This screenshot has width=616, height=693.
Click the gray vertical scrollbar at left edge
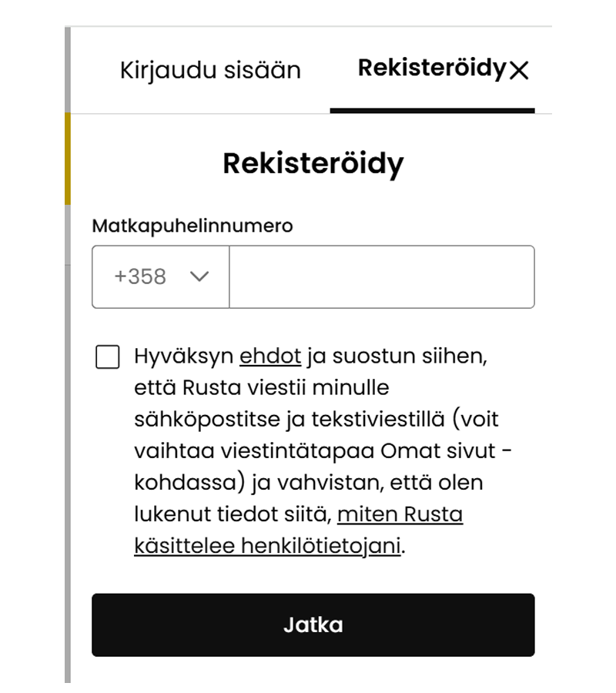tap(68, 462)
